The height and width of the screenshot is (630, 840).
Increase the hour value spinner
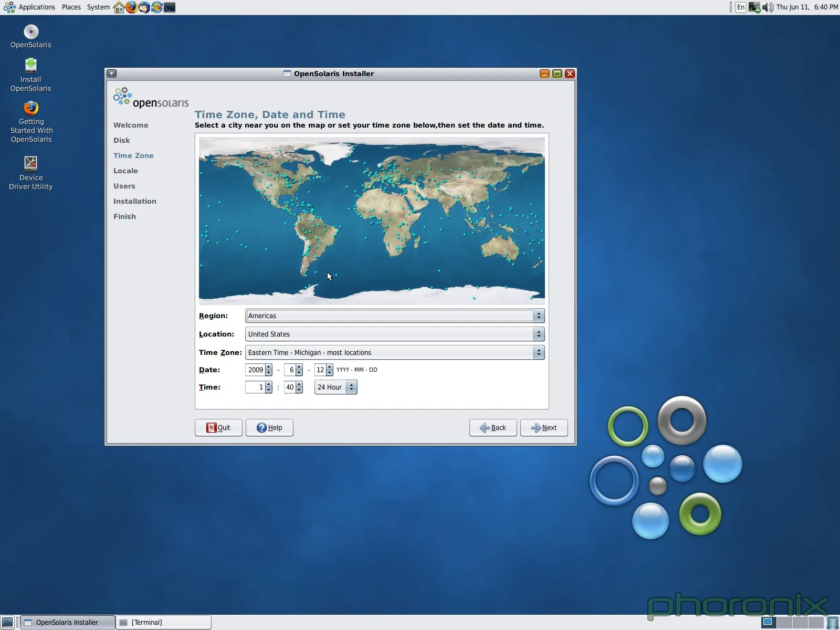pyautogui.click(x=269, y=384)
